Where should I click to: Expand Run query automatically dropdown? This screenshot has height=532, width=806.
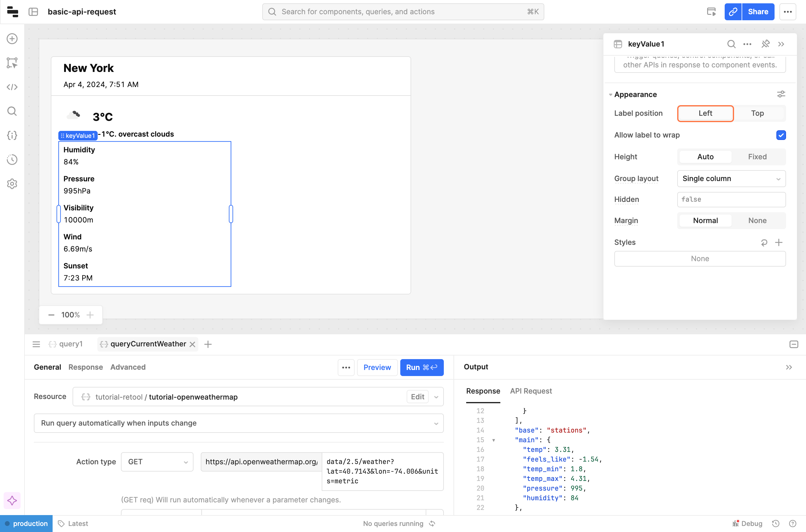tap(239, 423)
